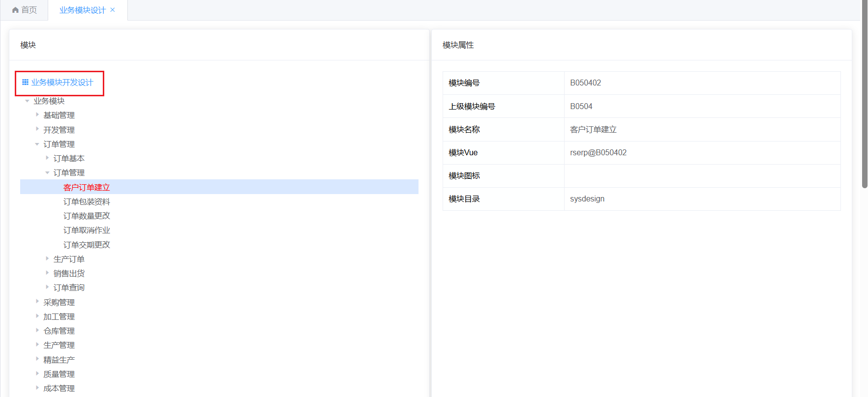Click the highlighted 客户订单建立 item
The width and height of the screenshot is (868, 397).
87,187
